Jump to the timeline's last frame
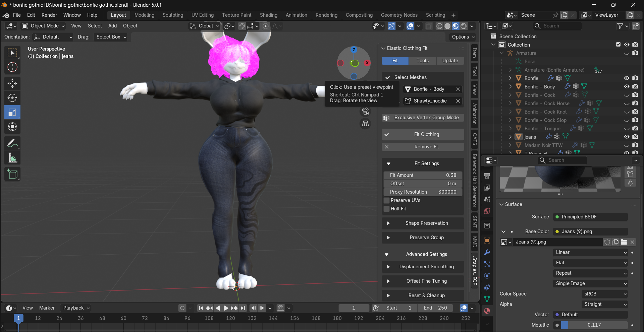This screenshot has width=644, height=332. (x=243, y=308)
